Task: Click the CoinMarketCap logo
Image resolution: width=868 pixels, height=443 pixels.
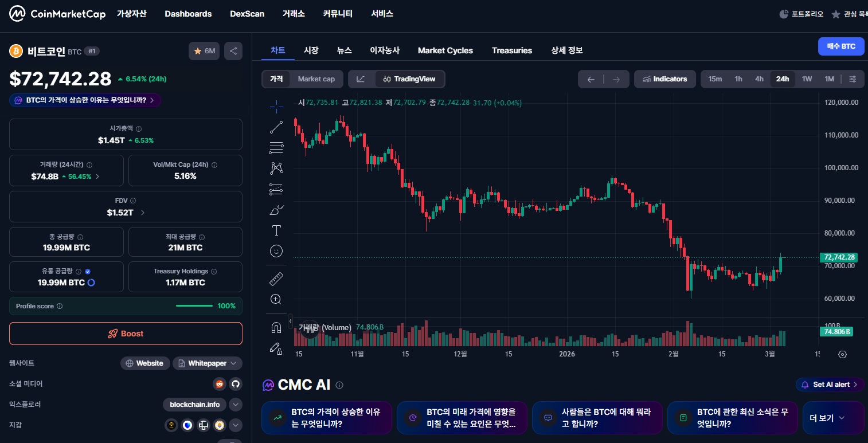Action: (x=57, y=14)
